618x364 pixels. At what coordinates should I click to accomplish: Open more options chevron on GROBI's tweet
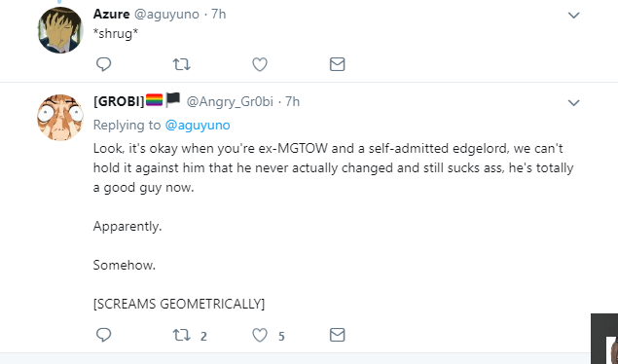574,103
